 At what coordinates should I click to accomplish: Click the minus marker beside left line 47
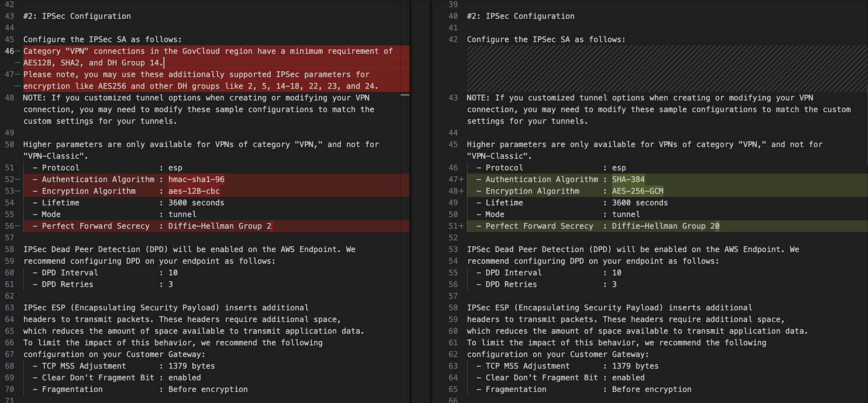coord(18,75)
